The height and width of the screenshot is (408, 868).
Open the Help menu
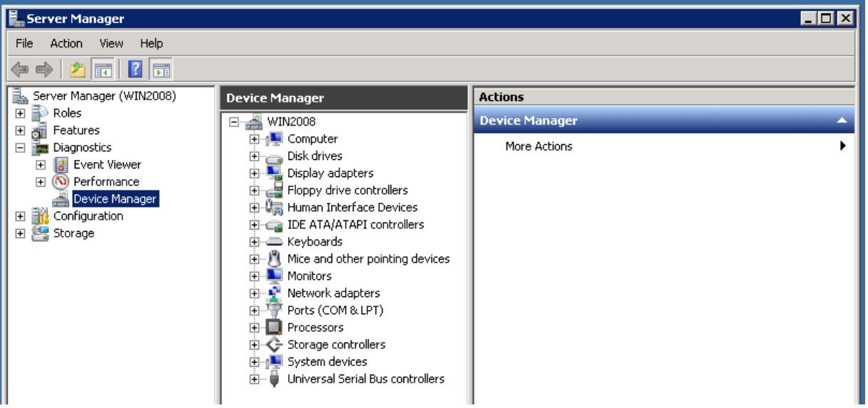pos(152,43)
